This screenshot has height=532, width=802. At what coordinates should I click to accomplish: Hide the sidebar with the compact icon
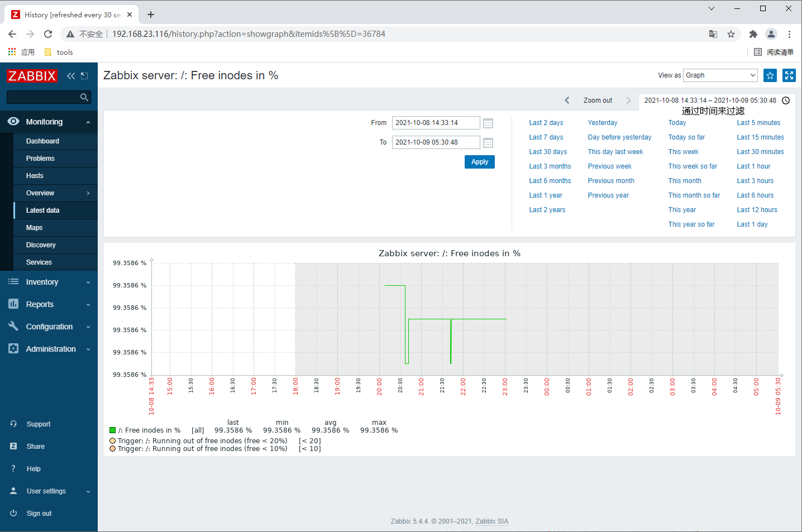tap(84, 76)
